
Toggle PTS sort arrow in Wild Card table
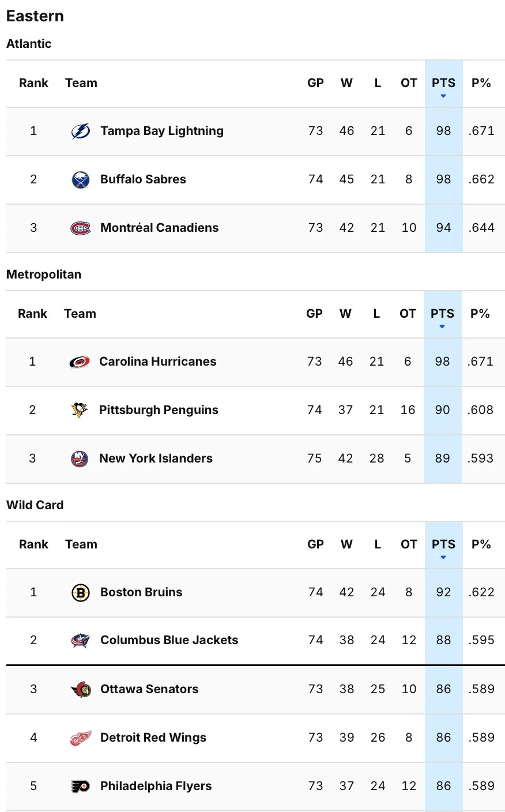click(x=443, y=557)
